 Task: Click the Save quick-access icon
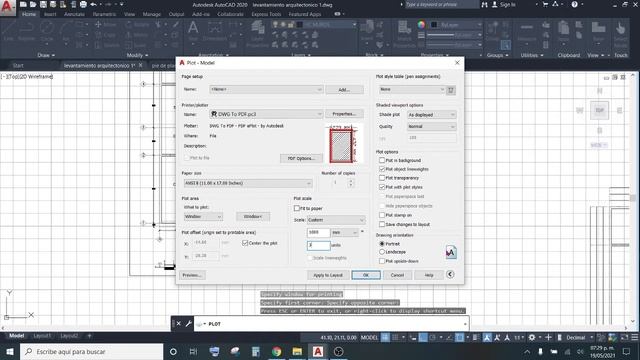click(43, 4)
